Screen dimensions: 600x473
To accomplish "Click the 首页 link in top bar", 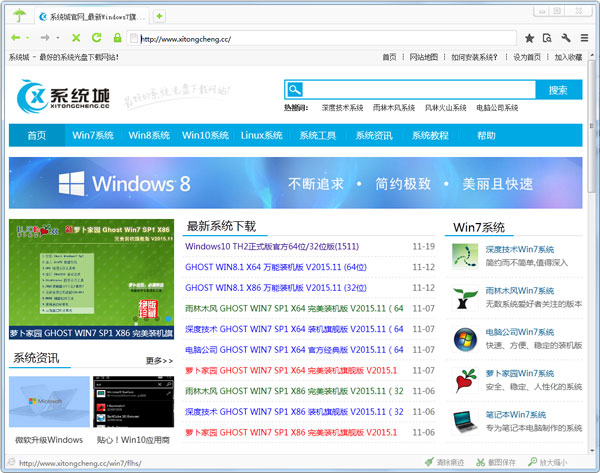I will click(389, 57).
